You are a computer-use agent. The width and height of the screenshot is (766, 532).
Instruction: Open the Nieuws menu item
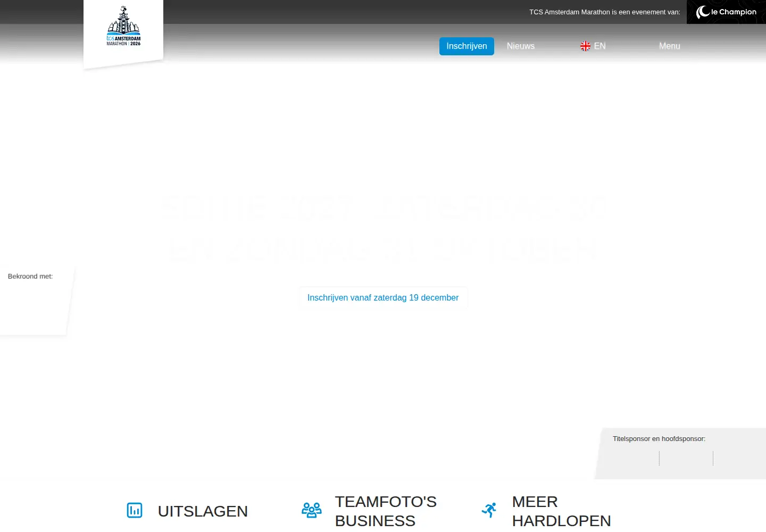(x=521, y=46)
